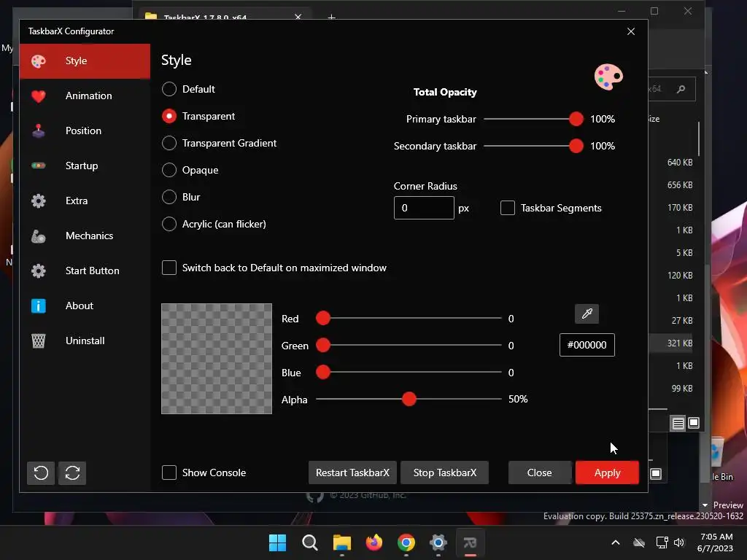The width and height of the screenshot is (747, 560).
Task: Enable Taskbar Segments checkbox
Action: click(x=508, y=208)
